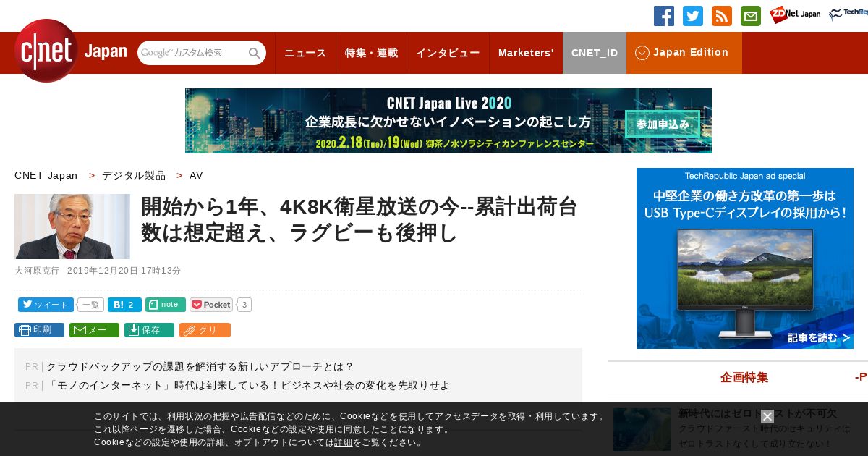Open 新時代にはゼロトラストが不可欠 article
Image resolution: width=868 pixels, height=456 pixels.
point(757,413)
